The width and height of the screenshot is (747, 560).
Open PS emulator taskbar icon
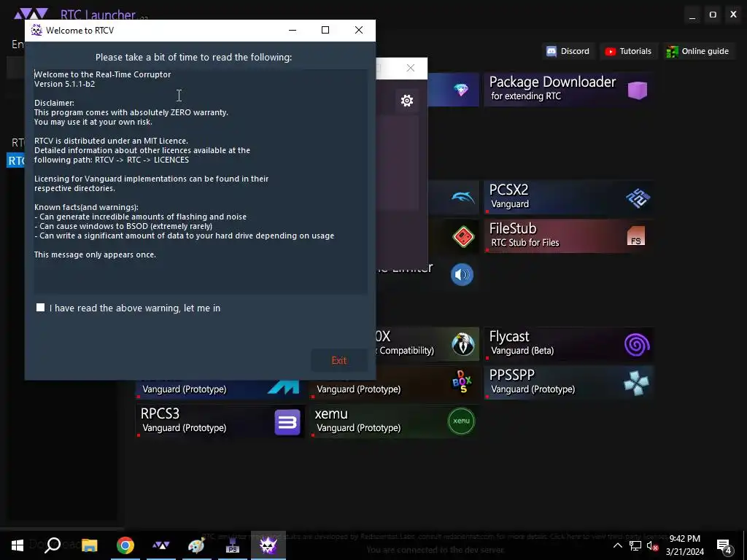pyautogui.click(x=233, y=545)
